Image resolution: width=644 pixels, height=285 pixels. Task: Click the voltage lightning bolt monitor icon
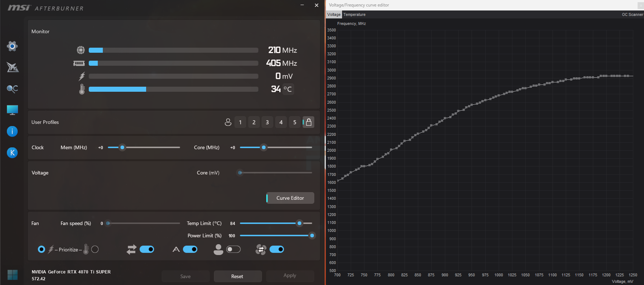click(x=82, y=76)
